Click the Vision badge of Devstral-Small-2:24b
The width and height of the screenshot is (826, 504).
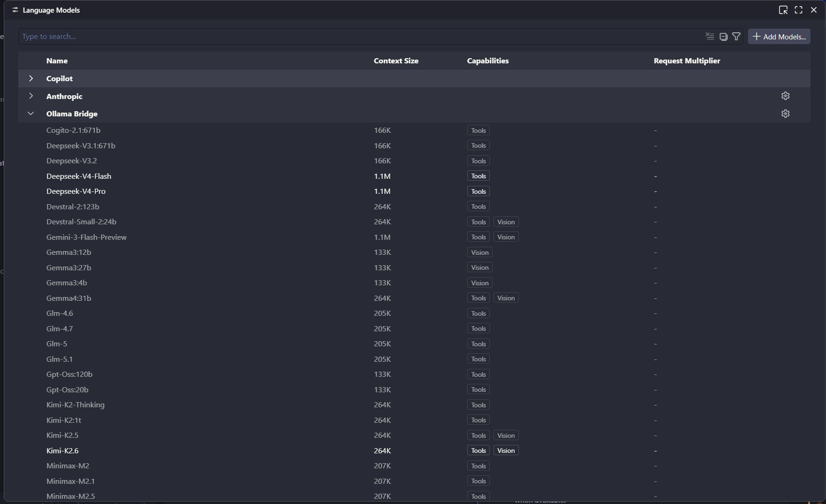click(506, 221)
